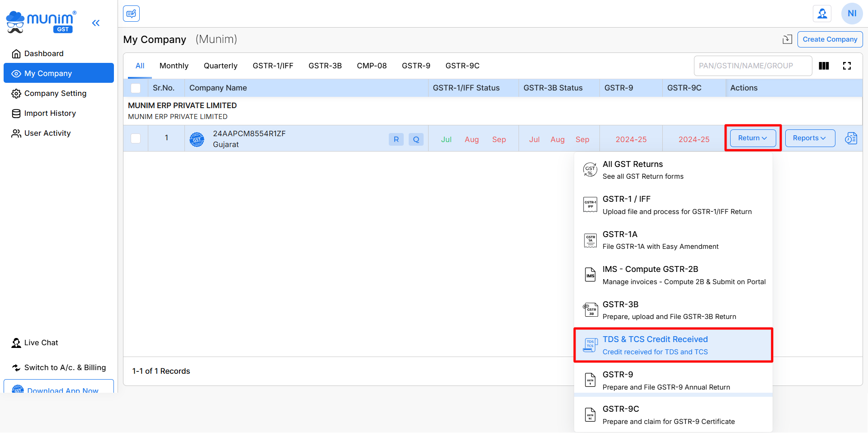Click the GSTR-9 file icon in dropdown
Viewport: 868px width, 433px height.
[x=590, y=380]
